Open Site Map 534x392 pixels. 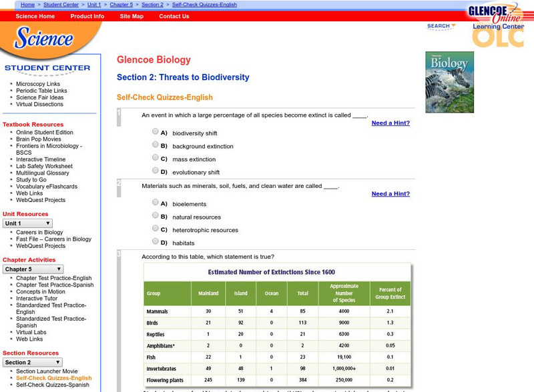pyautogui.click(x=131, y=16)
